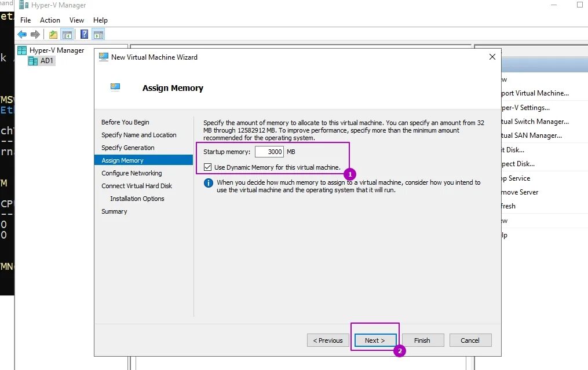This screenshot has width=588, height=370.
Task: Open the Help question mark toolbar icon
Action: tap(85, 35)
